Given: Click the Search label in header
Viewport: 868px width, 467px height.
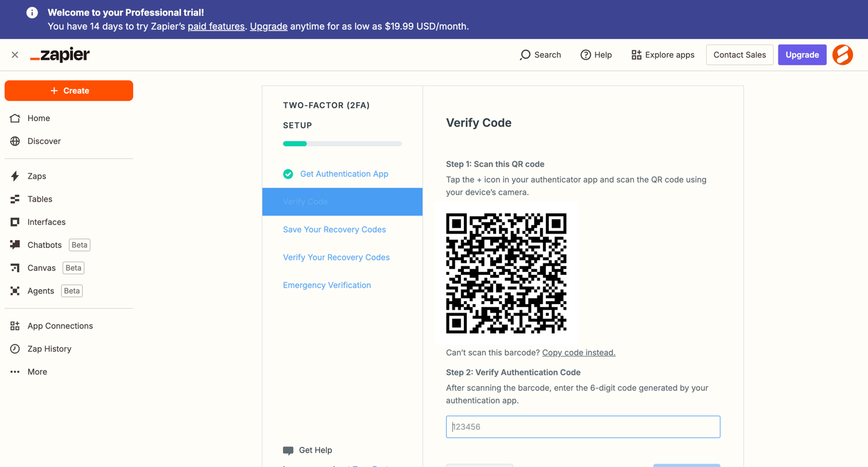Looking at the screenshot, I should pos(548,55).
